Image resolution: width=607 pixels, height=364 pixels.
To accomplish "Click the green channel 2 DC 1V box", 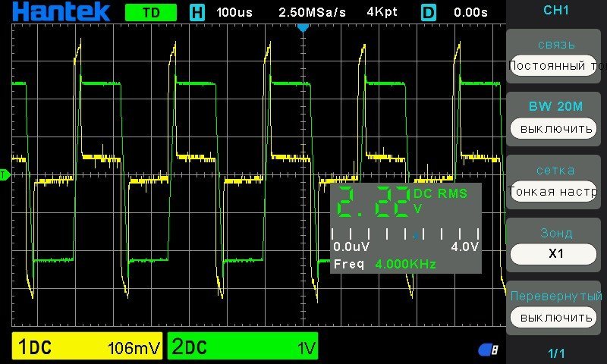I will (243, 347).
